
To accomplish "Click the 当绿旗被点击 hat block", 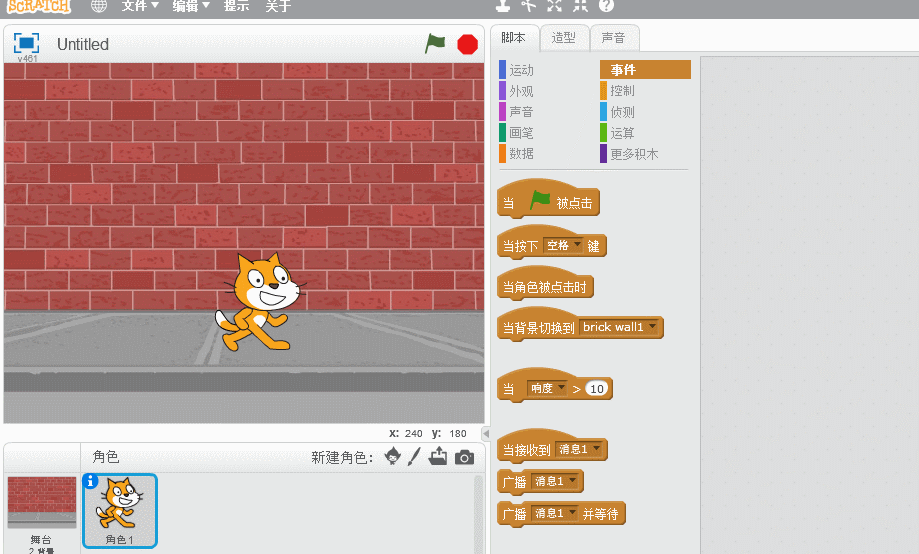I will coord(548,201).
